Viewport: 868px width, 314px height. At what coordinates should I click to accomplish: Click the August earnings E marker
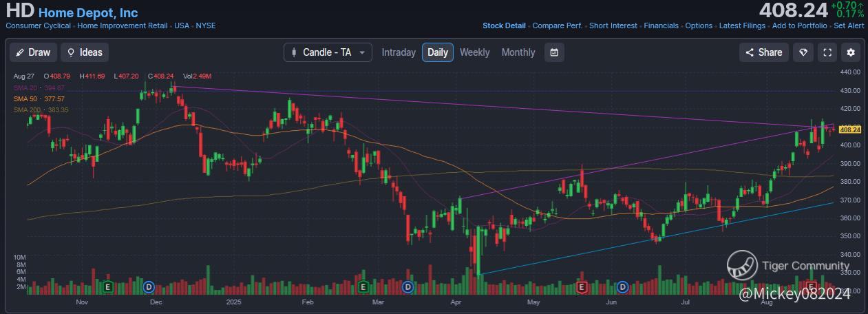click(812, 286)
